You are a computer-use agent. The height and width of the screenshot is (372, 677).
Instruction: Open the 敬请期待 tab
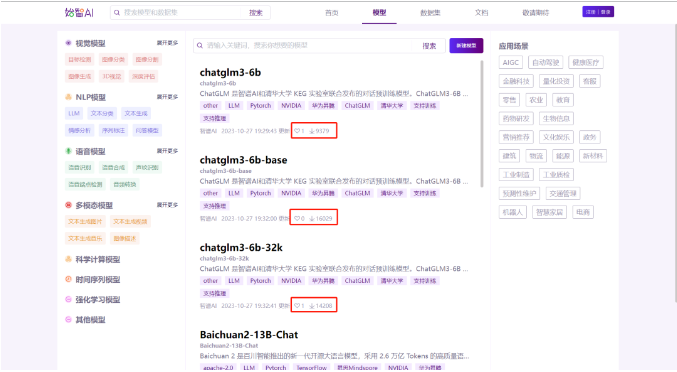(535, 13)
